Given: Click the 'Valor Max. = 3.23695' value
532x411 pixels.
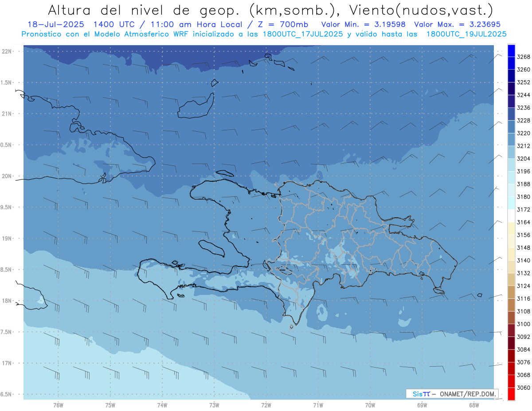Looking at the screenshot, I should pos(458,25).
